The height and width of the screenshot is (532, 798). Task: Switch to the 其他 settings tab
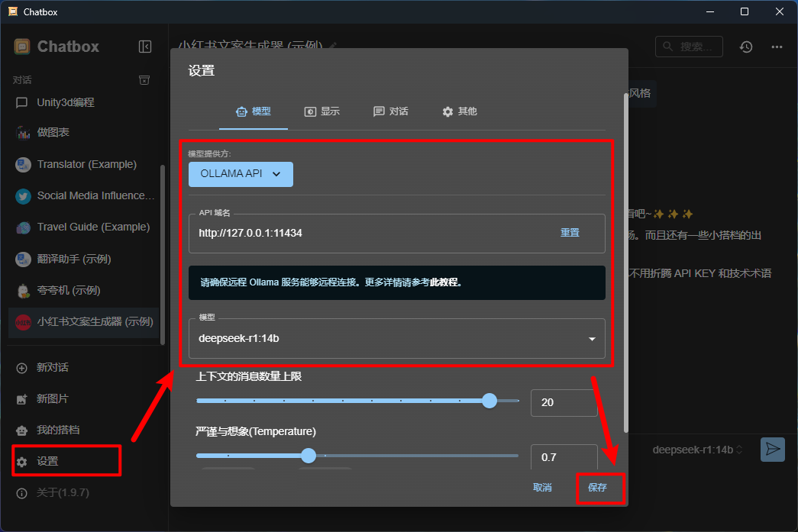click(459, 111)
